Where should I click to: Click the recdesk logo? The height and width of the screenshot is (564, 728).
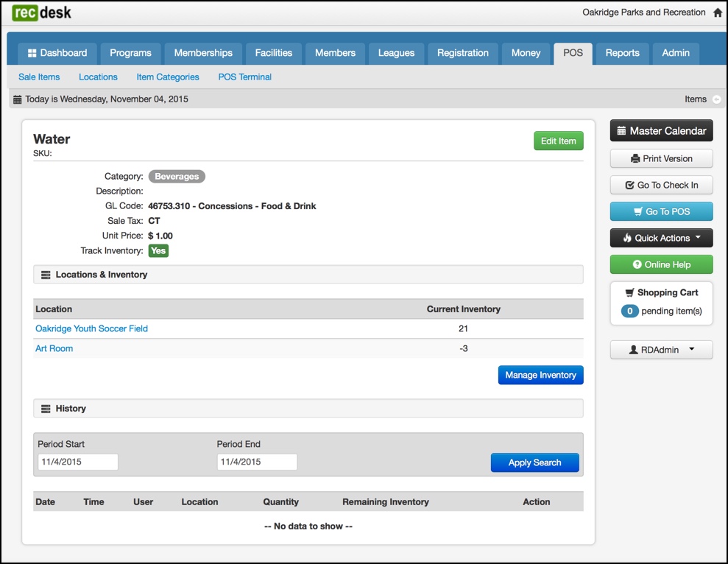pos(42,13)
